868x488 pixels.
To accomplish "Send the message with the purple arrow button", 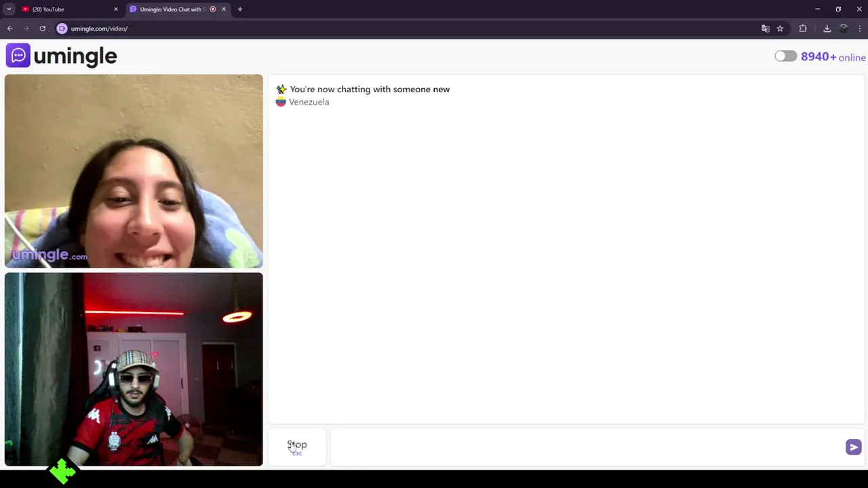I will pos(853,447).
